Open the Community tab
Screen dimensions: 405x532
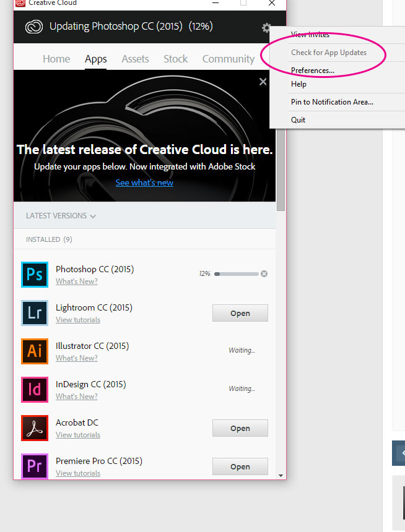tap(229, 59)
